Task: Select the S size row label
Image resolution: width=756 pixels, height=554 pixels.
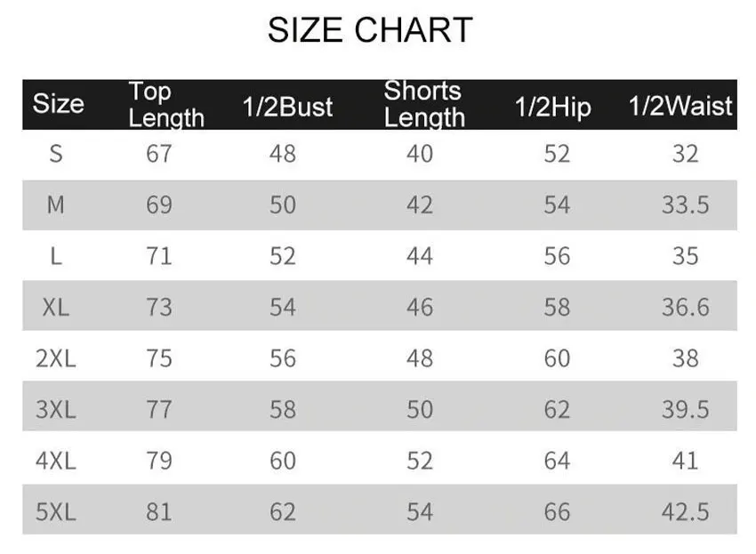Action: 56,154
